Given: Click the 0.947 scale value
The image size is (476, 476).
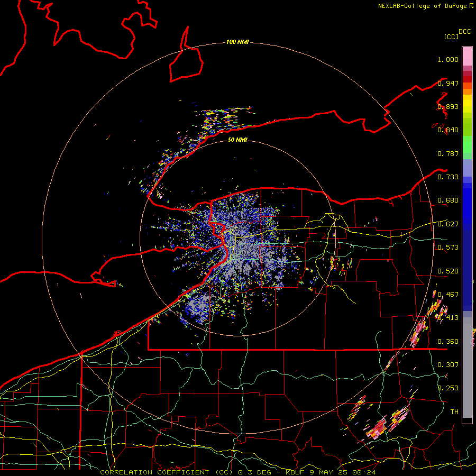Looking at the screenshot, I should (448, 83).
